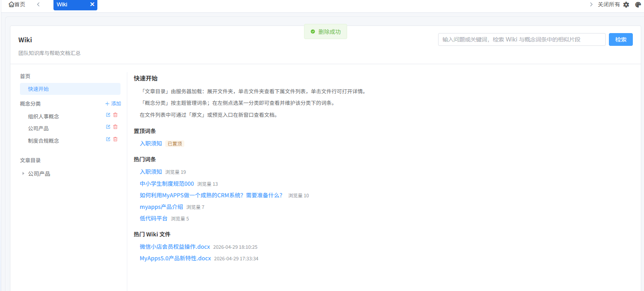Expand the 公司产品 folder arrow in 文章目录

click(x=23, y=173)
